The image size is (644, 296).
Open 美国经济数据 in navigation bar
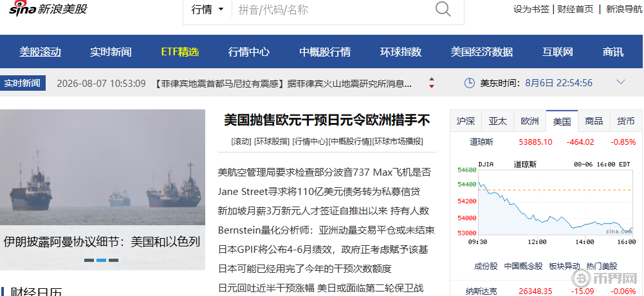click(x=482, y=52)
